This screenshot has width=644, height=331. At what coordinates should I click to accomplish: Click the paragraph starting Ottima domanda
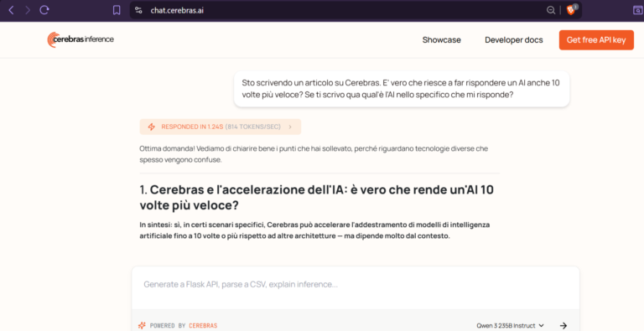(x=314, y=154)
